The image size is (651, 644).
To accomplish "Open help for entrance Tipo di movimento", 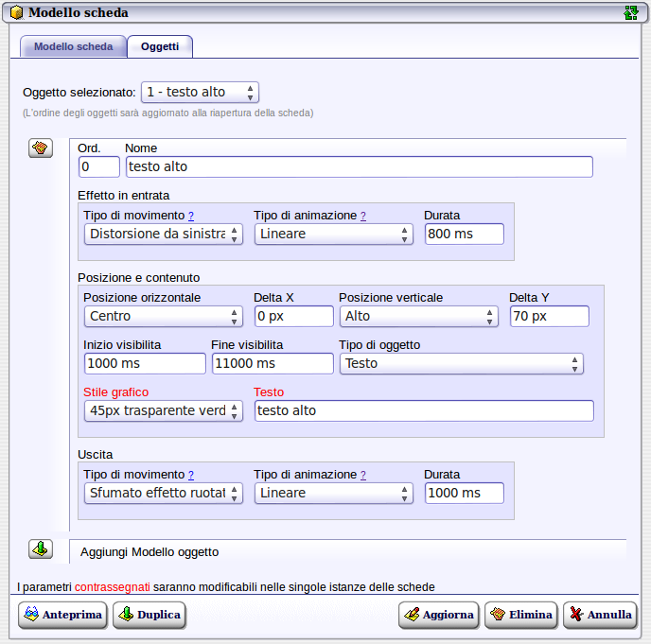I will (x=191, y=216).
